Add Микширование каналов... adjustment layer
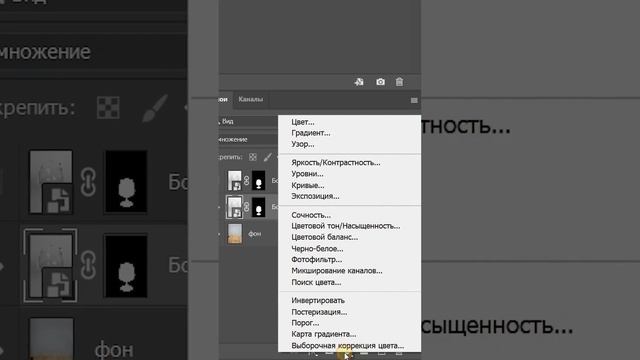The height and width of the screenshot is (360, 640). (337, 271)
